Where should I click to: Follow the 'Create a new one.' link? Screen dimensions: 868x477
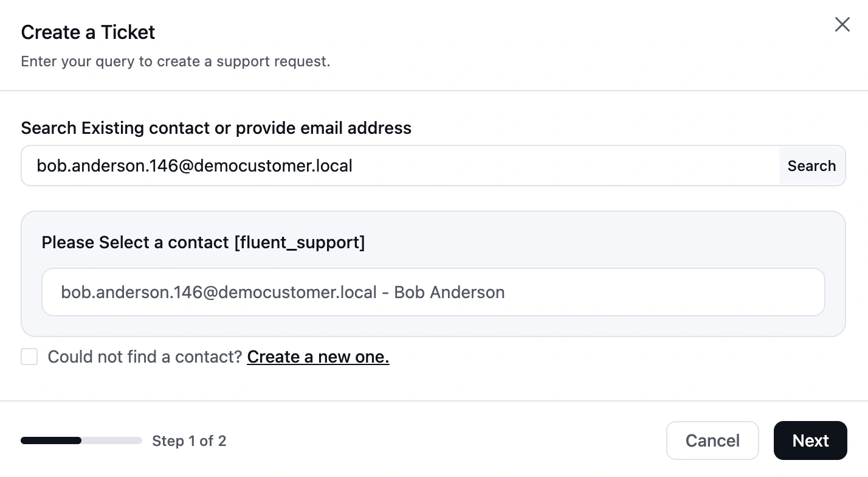(x=318, y=357)
